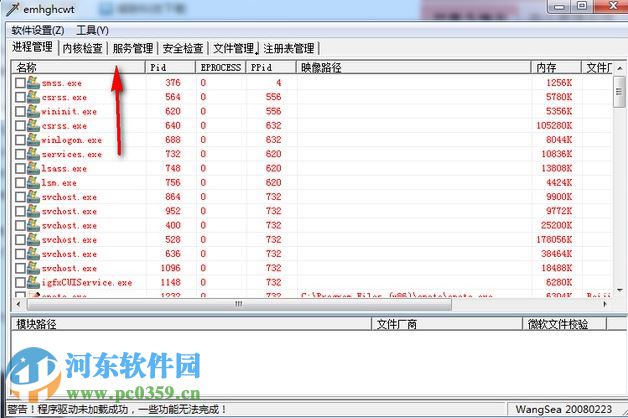This screenshot has width=628, height=418.
Task: Click icon of svchost.exe with Pid 864
Action: click(x=33, y=197)
